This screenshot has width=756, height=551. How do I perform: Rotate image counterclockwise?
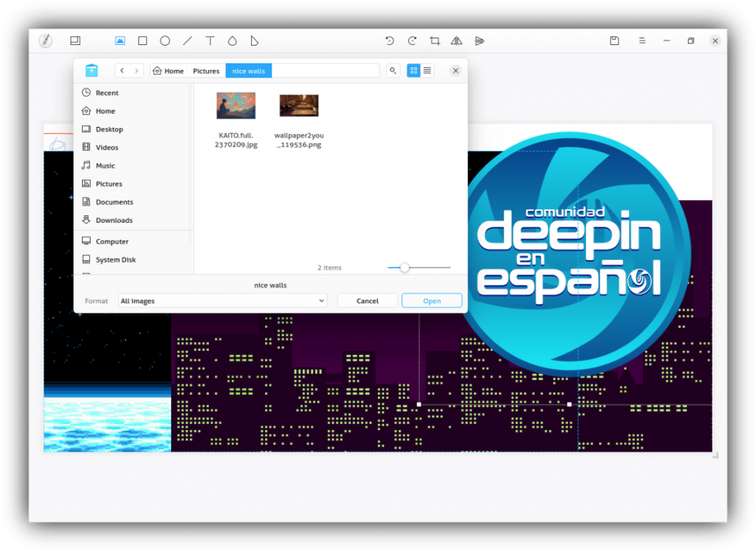390,41
